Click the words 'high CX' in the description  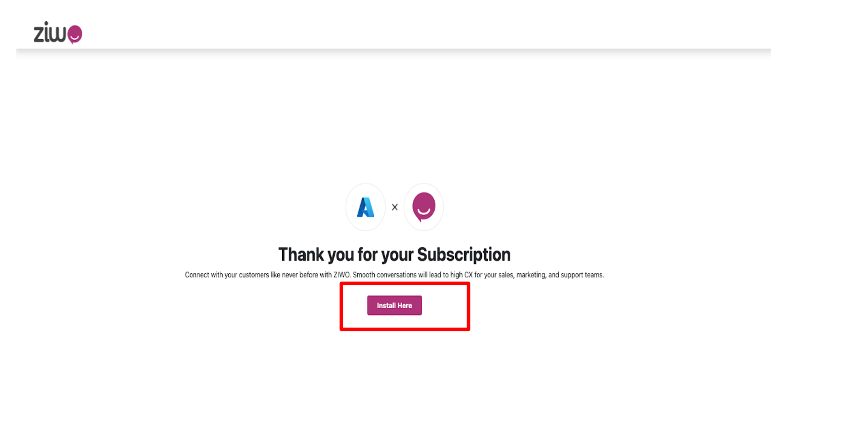point(461,275)
